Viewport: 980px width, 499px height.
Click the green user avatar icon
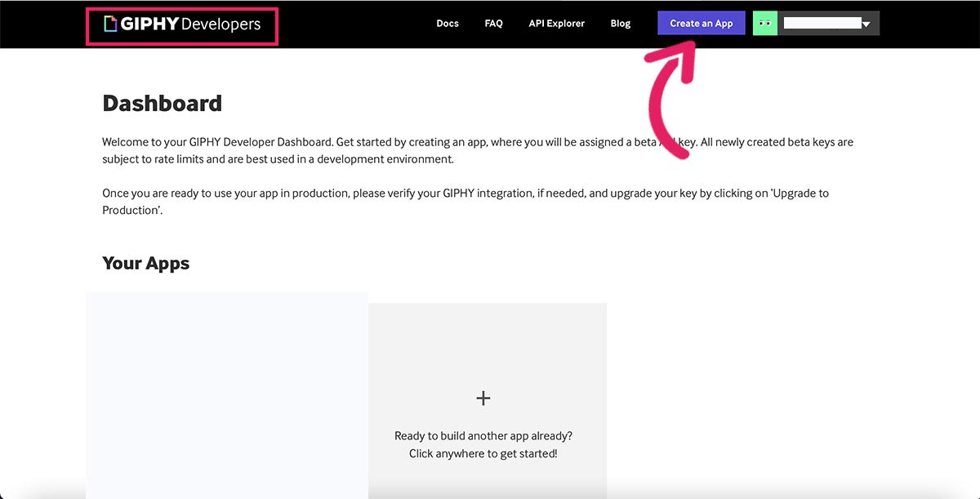point(765,24)
